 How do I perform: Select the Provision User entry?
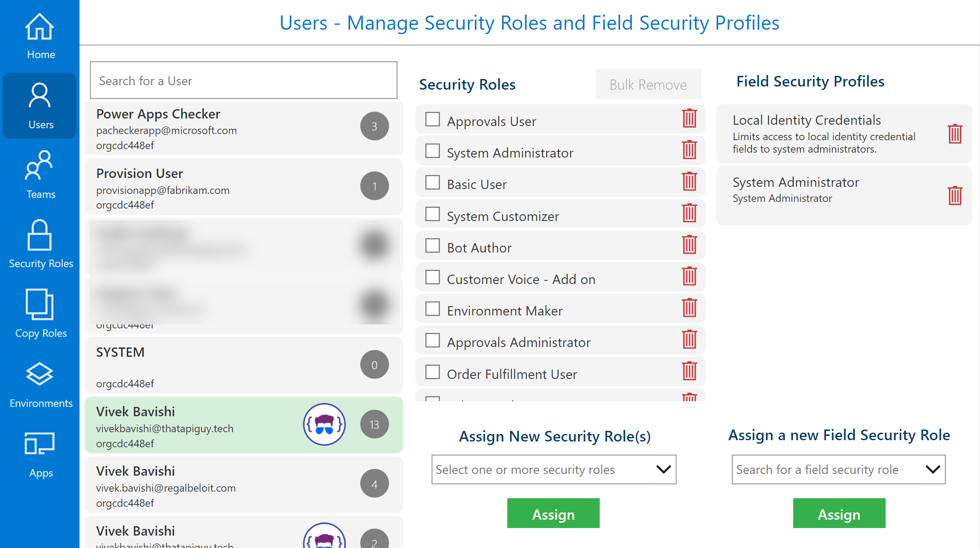coord(243,187)
